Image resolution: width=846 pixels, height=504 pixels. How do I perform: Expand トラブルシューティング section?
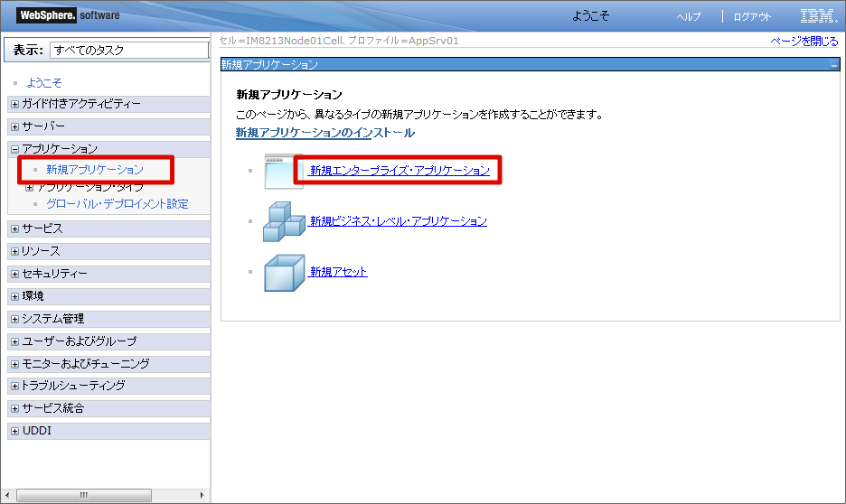15,387
